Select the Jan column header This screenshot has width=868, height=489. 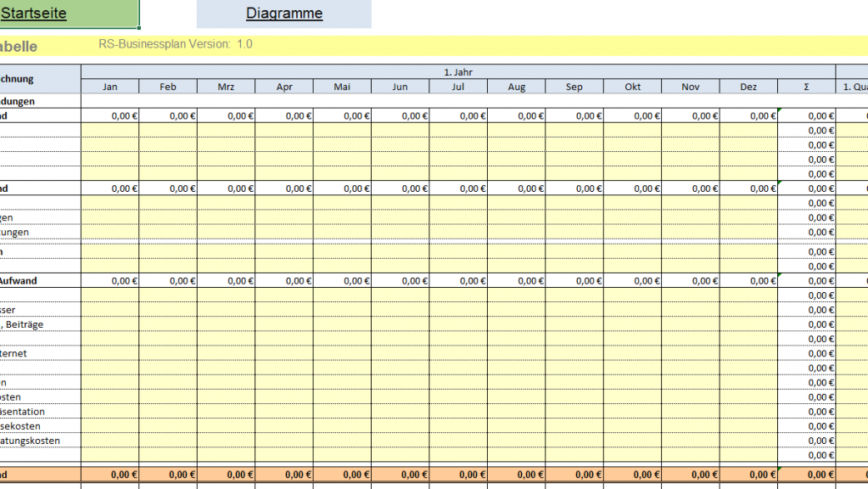coord(110,87)
